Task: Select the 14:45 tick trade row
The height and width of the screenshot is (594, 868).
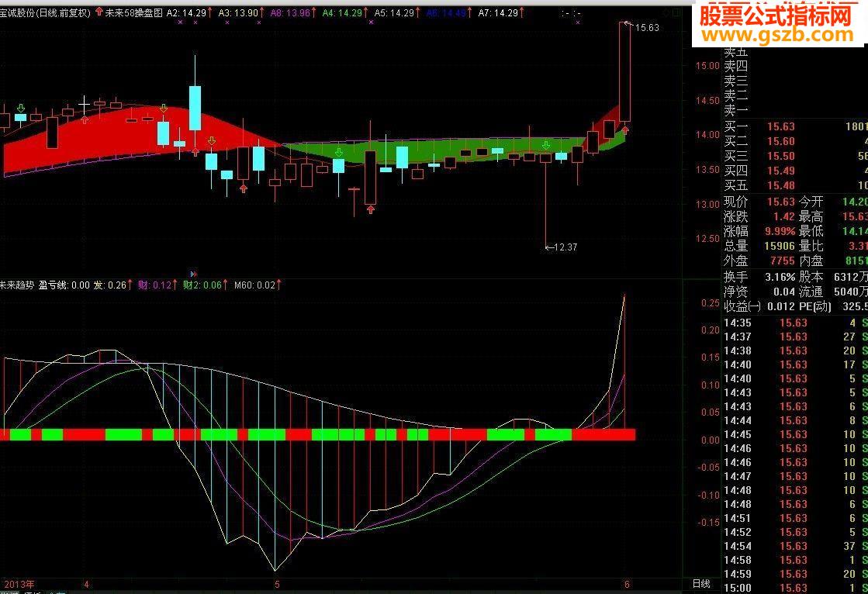Action: click(x=796, y=434)
